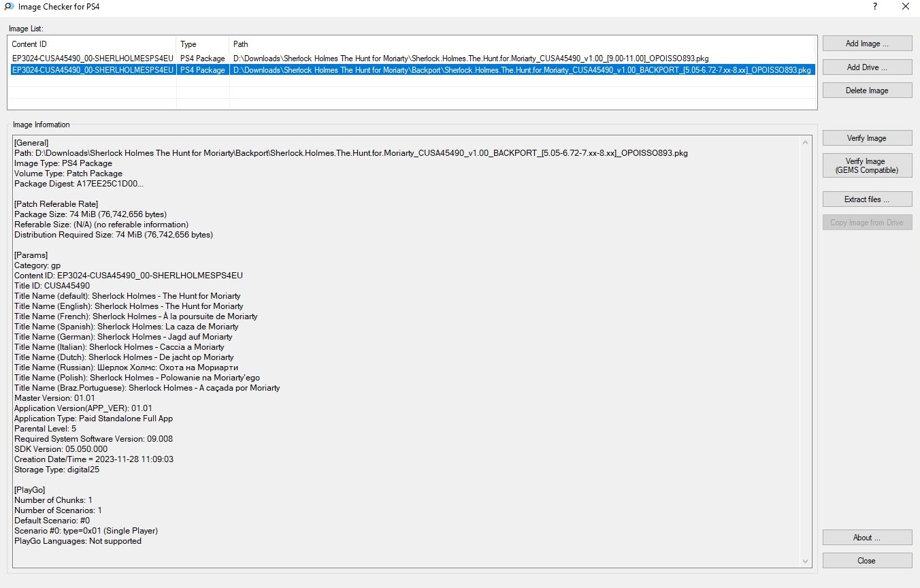Viewport: 920px width, 588px height.
Task: Click the Master Version: 01.01 line
Action: (54, 398)
